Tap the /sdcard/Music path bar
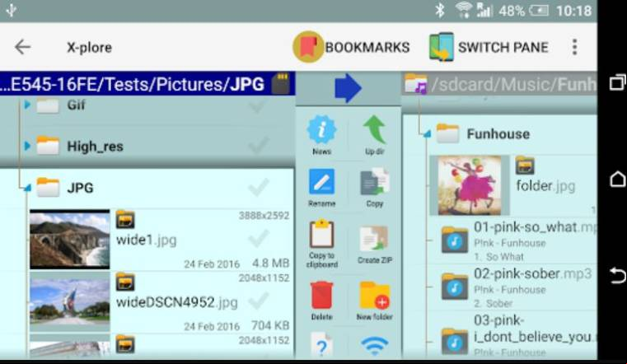 click(499, 84)
